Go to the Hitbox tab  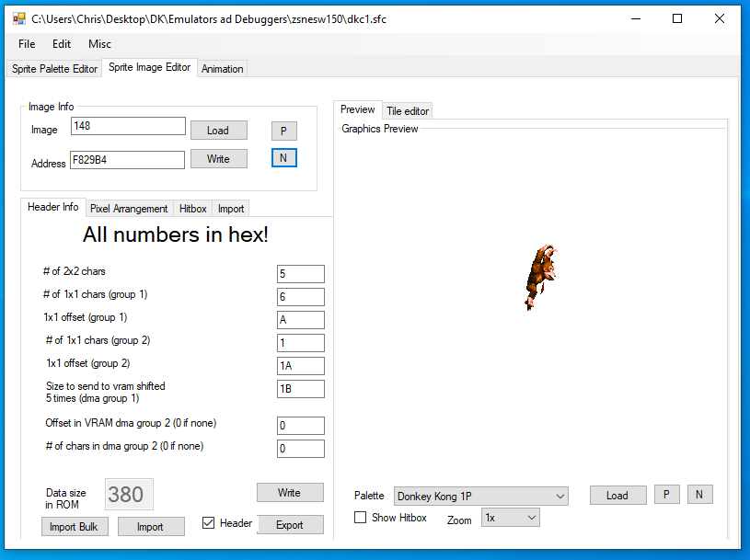click(193, 209)
